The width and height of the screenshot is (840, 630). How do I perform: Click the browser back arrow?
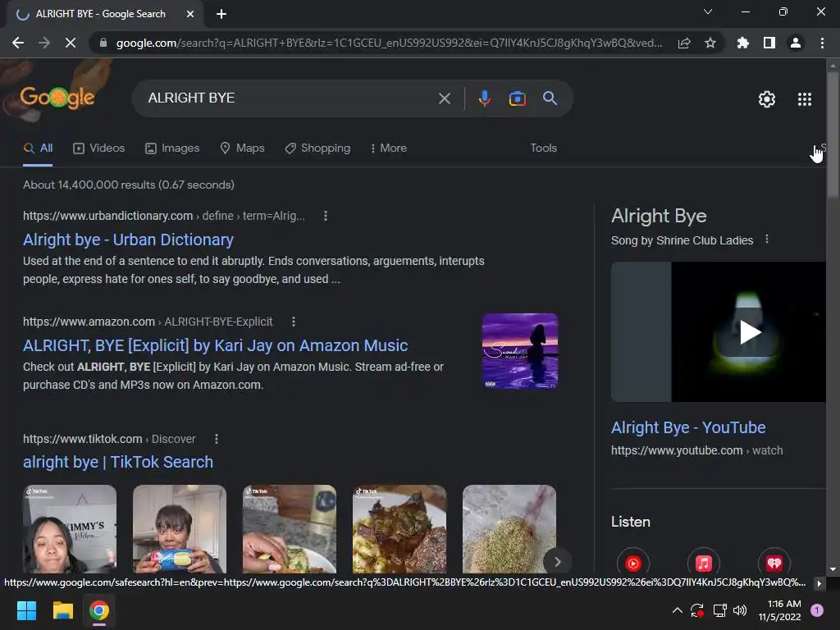pyautogui.click(x=18, y=43)
